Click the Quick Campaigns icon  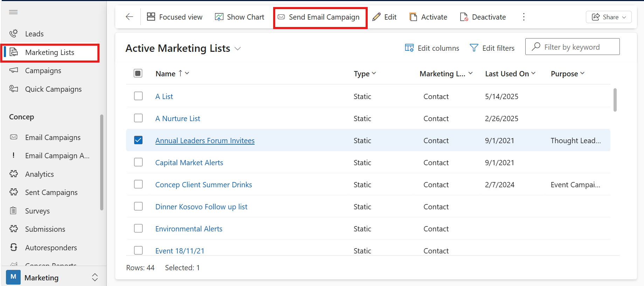tap(14, 89)
